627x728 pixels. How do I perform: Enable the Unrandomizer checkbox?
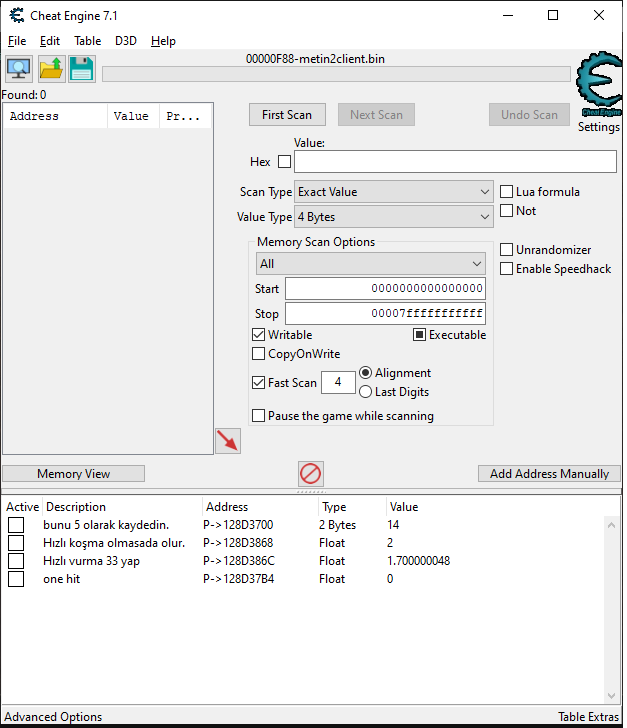tap(506, 250)
